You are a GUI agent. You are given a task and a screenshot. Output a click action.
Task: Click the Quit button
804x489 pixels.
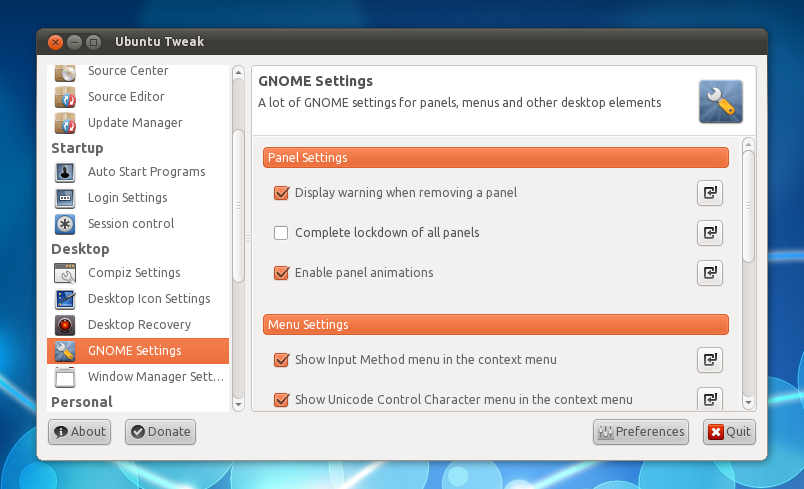[x=729, y=432]
